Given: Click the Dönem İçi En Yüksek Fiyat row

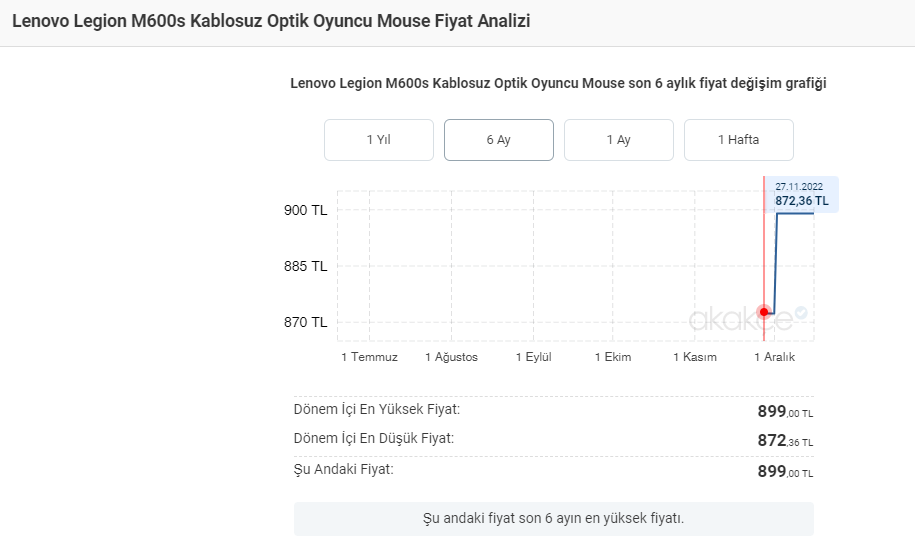Looking at the screenshot, I should click(x=553, y=410).
